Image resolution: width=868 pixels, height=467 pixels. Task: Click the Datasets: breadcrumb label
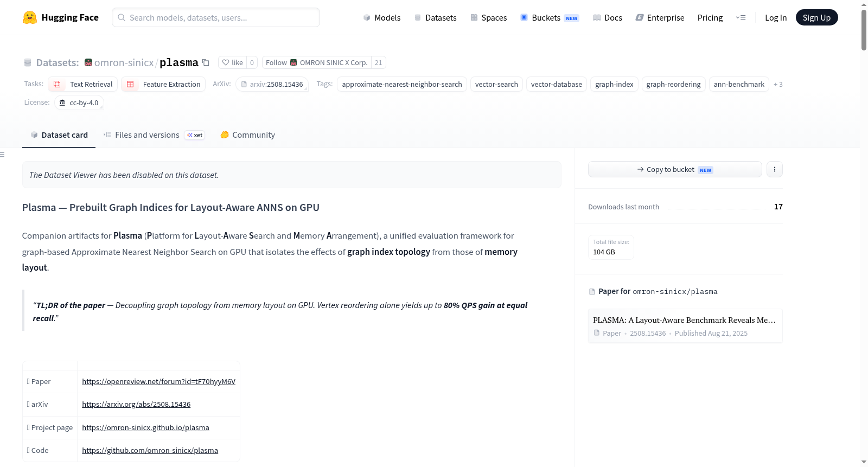coord(58,62)
